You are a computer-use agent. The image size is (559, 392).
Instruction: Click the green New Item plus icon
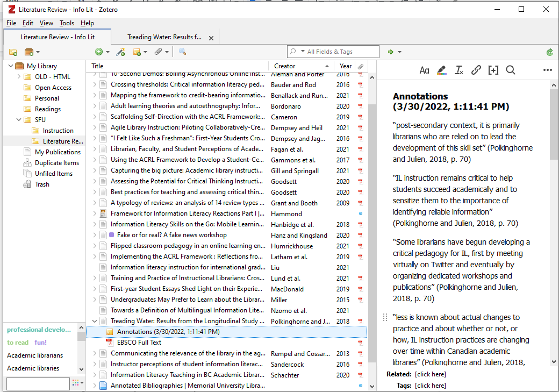pyautogui.click(x=99, y=52)
